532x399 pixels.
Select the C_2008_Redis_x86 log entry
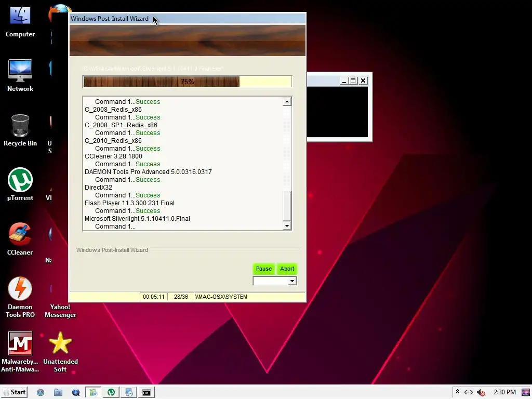pyautogui.click(x=113, y=110)
